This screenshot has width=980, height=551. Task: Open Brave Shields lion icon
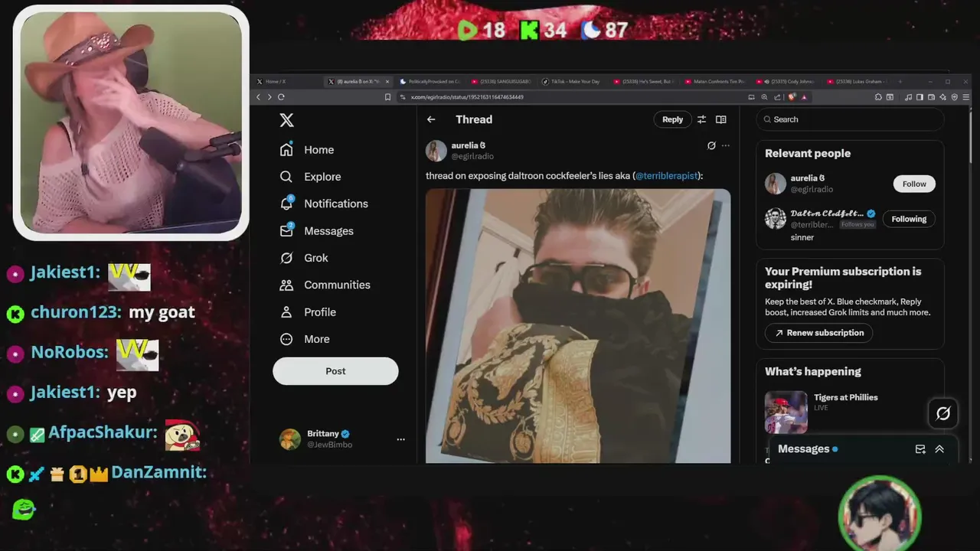(792, 97)
